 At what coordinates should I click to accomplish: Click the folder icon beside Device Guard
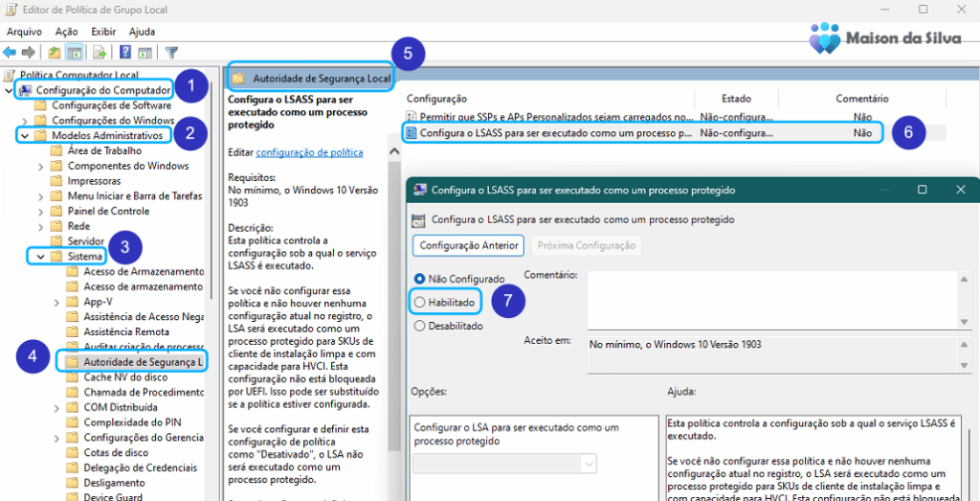tap(73, 497)
